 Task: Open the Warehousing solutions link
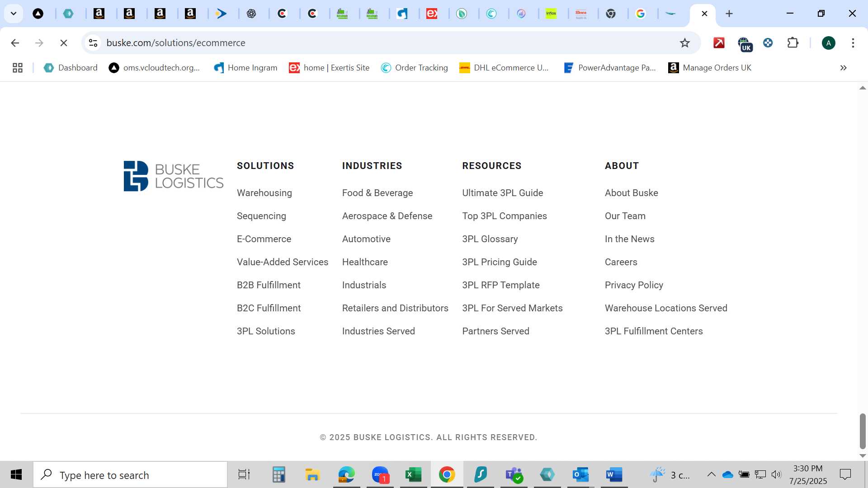264,193
